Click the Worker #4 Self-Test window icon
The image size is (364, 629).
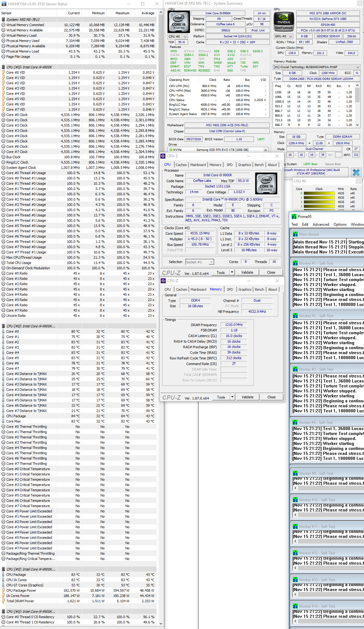tap(295, 422)
